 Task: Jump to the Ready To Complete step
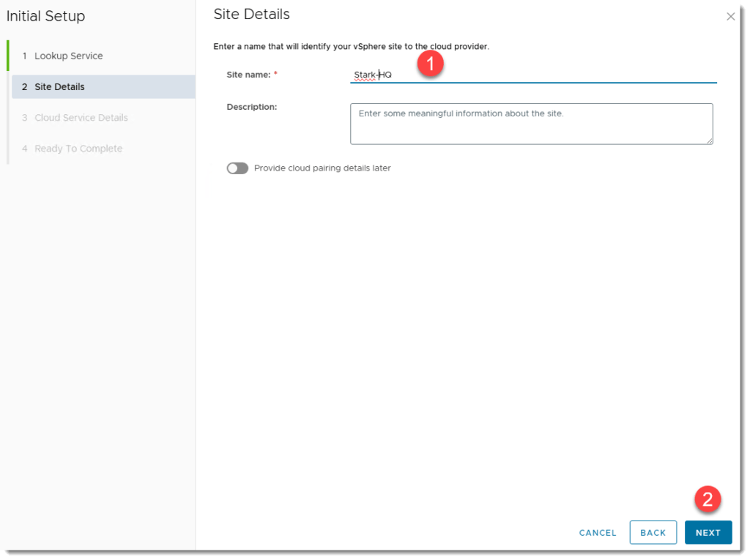78,149
